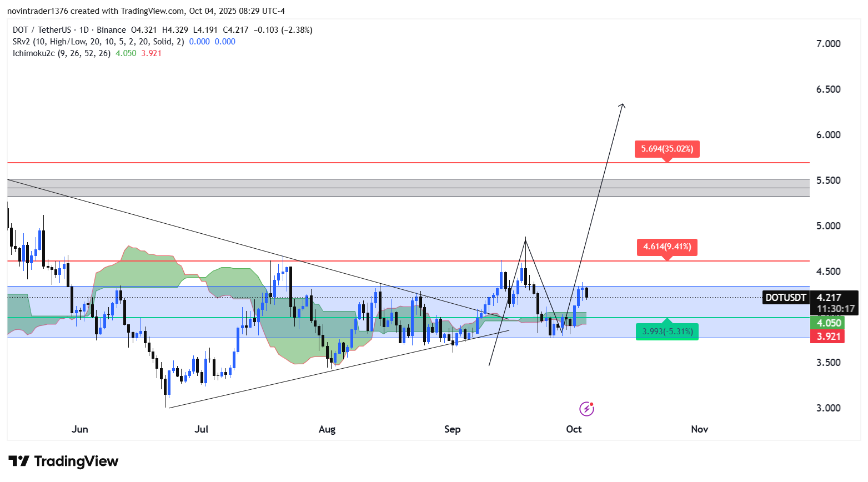Click the red 3.921 Ichimoku value tag
Viewport: 868px width, 482px height.
[828, 337]
